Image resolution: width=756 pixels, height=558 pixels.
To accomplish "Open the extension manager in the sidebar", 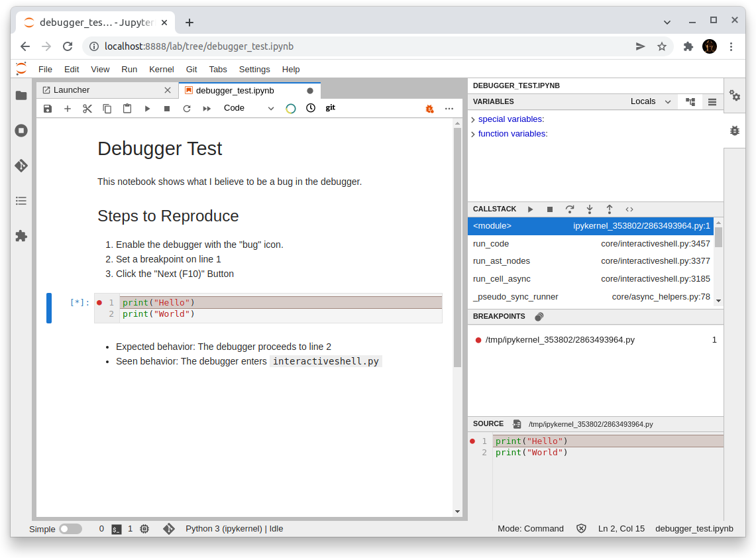I will tap(21, 236).
